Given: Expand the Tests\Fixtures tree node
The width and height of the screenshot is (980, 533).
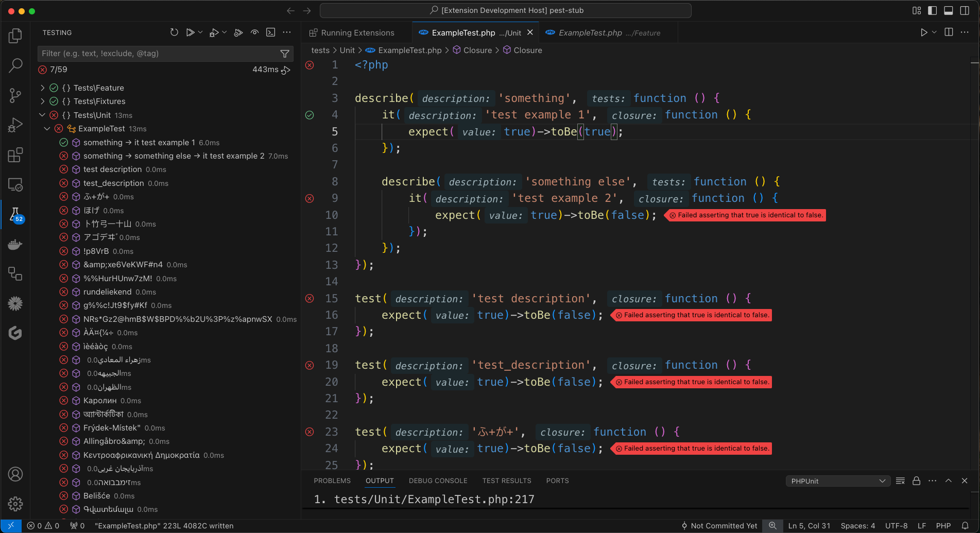Looking at the screenshot, I should click(42, 101).
